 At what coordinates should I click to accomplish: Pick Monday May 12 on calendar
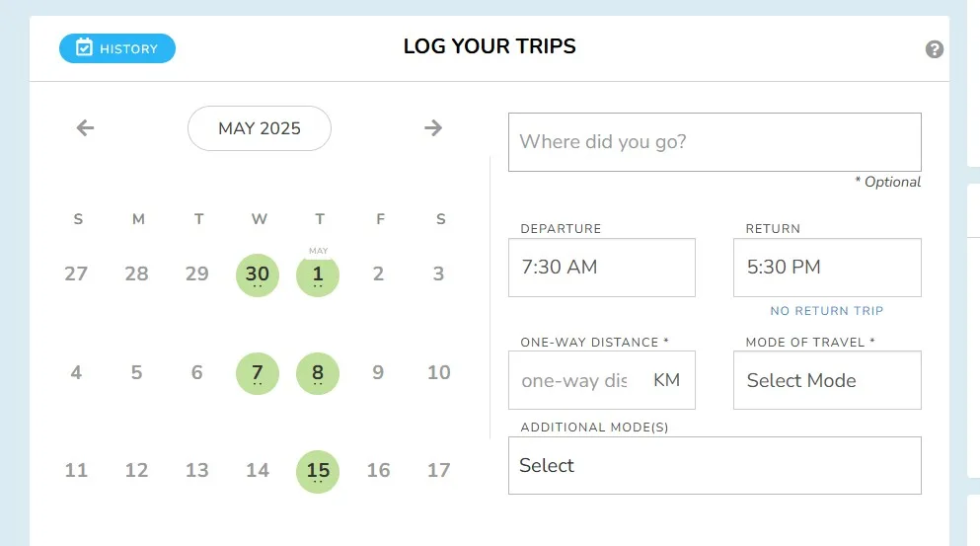[136, 470]
